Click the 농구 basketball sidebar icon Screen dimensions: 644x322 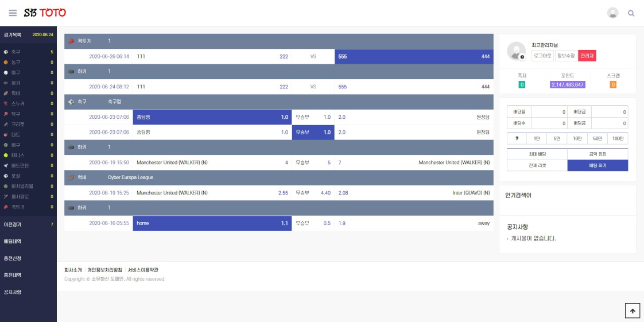[6, 63]
